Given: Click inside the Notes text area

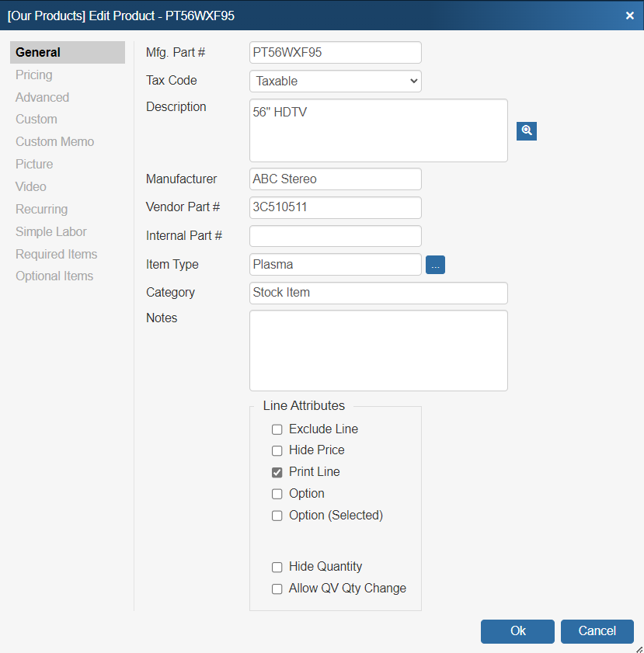Looking at the screenshot, I should pos(378,351).
